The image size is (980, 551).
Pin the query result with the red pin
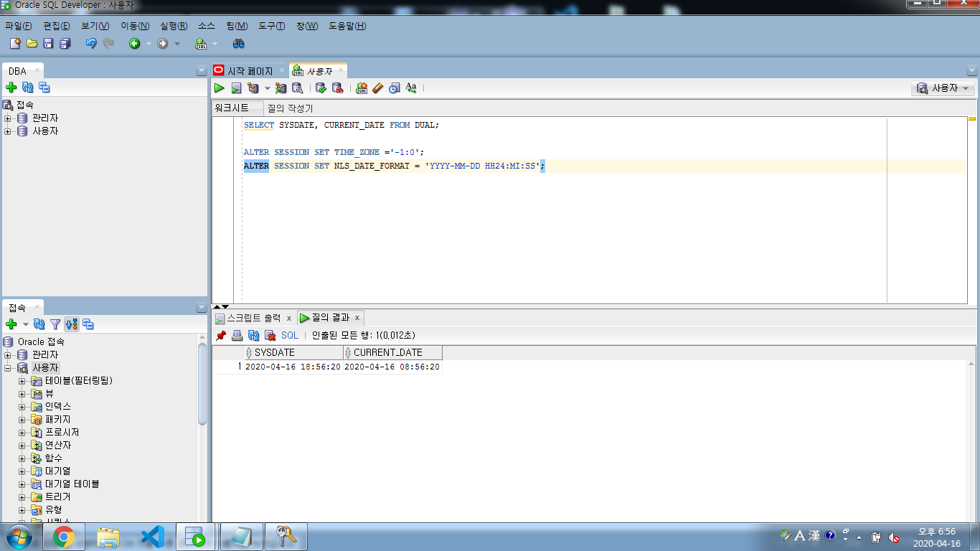[221, 335]
